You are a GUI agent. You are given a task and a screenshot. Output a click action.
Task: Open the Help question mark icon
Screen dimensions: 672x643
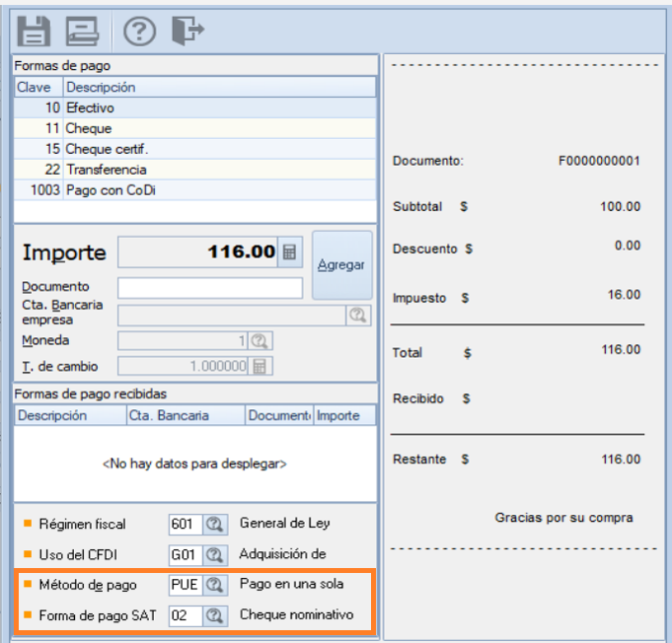[139, 31]
